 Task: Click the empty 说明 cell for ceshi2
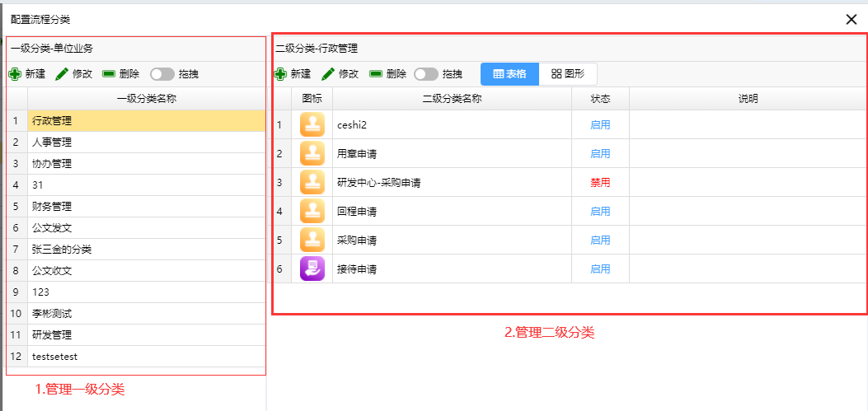(748, 125)
